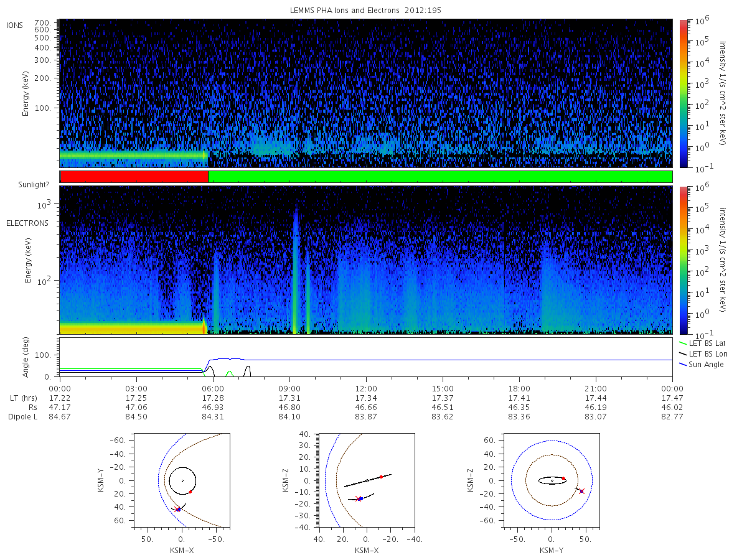Click the KSM-Y versus KSM-Z orbit plot

click(x=552, y=481)
